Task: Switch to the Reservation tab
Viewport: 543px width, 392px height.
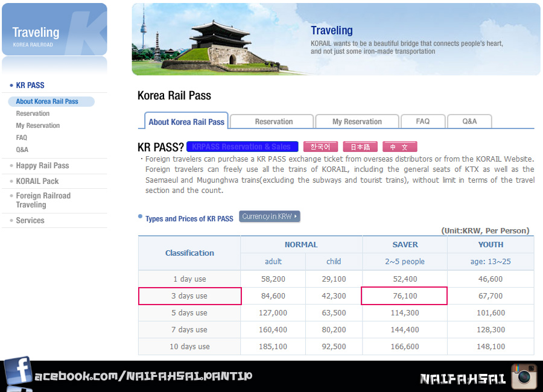Action: pos(272,122)
